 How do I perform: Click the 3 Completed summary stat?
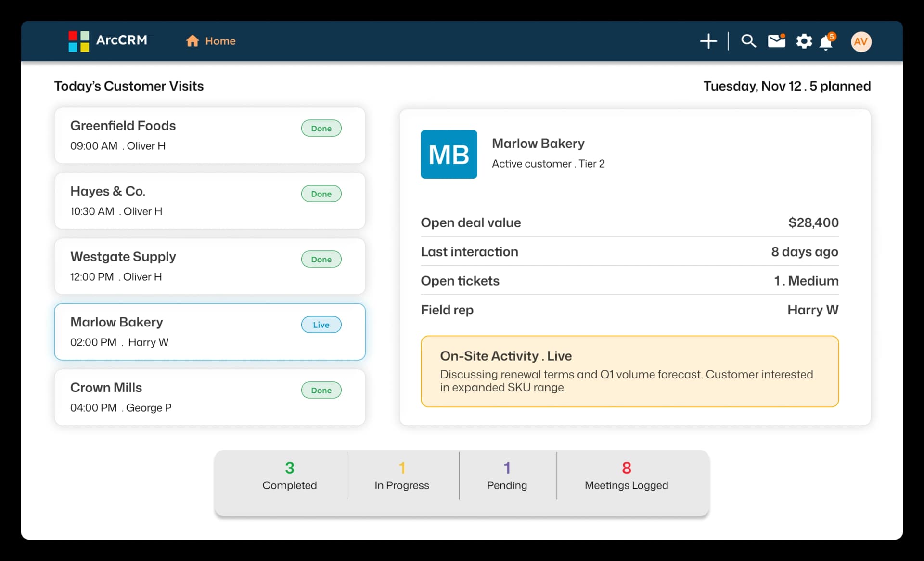[290, 475]
